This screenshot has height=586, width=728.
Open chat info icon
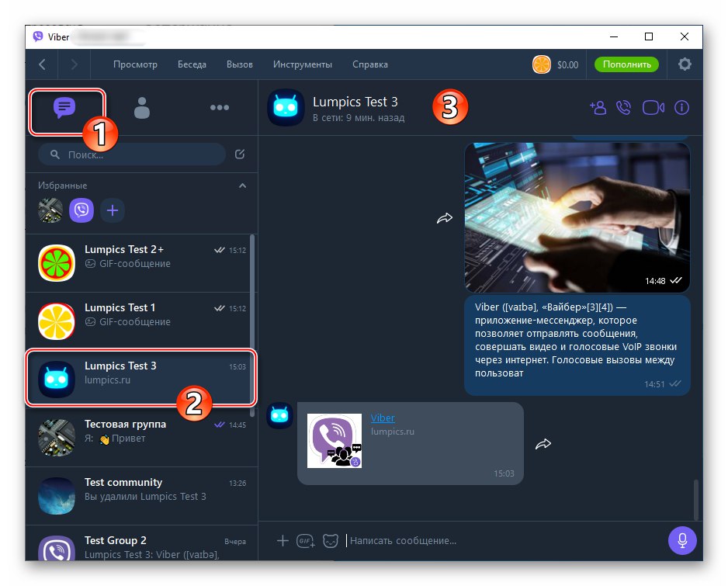point(681,108)
